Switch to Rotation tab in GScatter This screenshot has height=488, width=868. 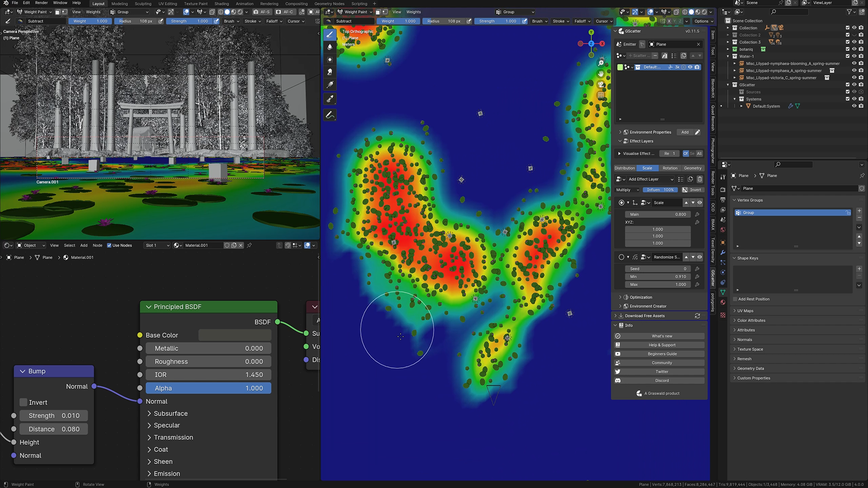[670, 168]
